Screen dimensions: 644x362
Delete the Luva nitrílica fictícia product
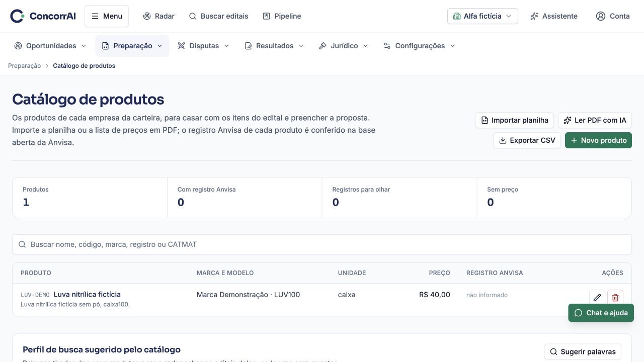[615, 298]
